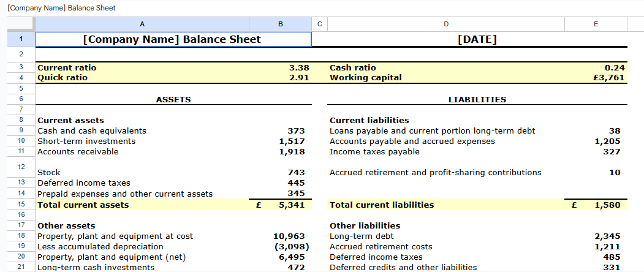This screenshot has width=644, height=272.
Task: Click the Long-term debt amount 2,345
Action: pos(607,236)
